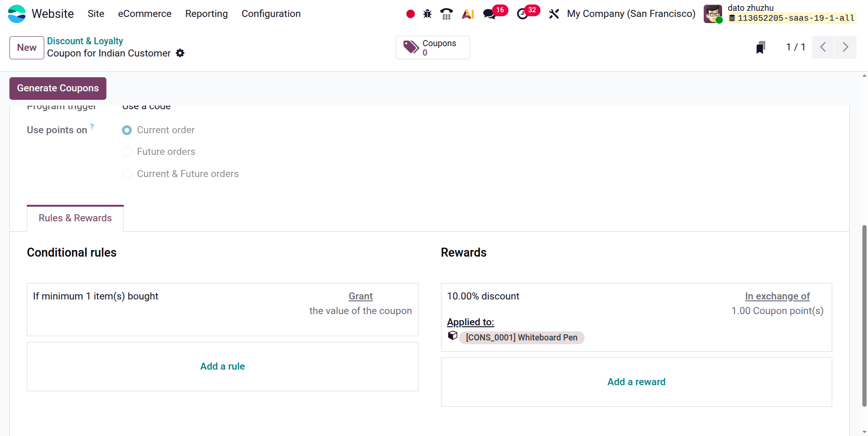Click In exchange of label in reward
This screenshot has height=436, width=868.
(x=777, y=296)
